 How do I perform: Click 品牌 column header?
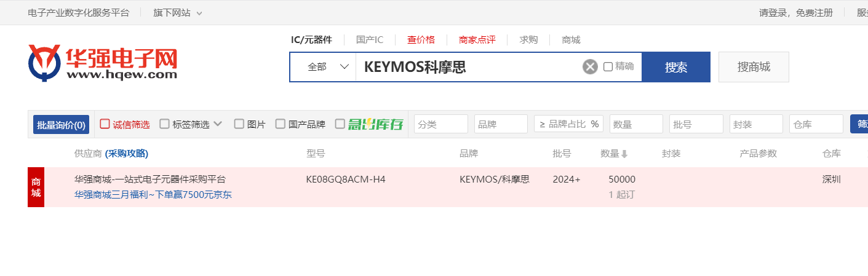pos(469,154)
